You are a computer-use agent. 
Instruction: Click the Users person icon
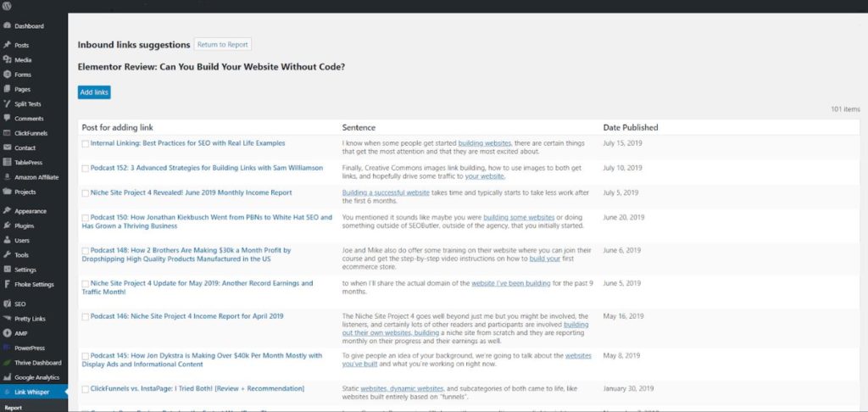(x=7, y=241)
